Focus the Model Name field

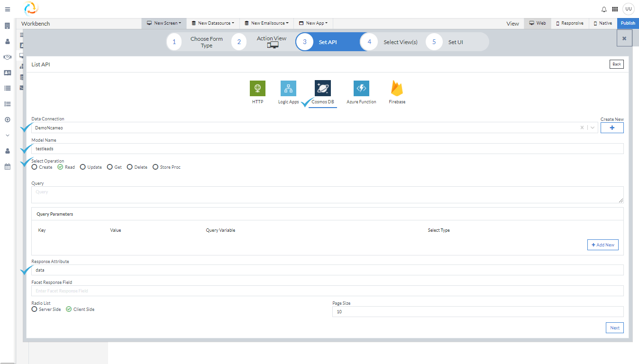click(328, 149)
